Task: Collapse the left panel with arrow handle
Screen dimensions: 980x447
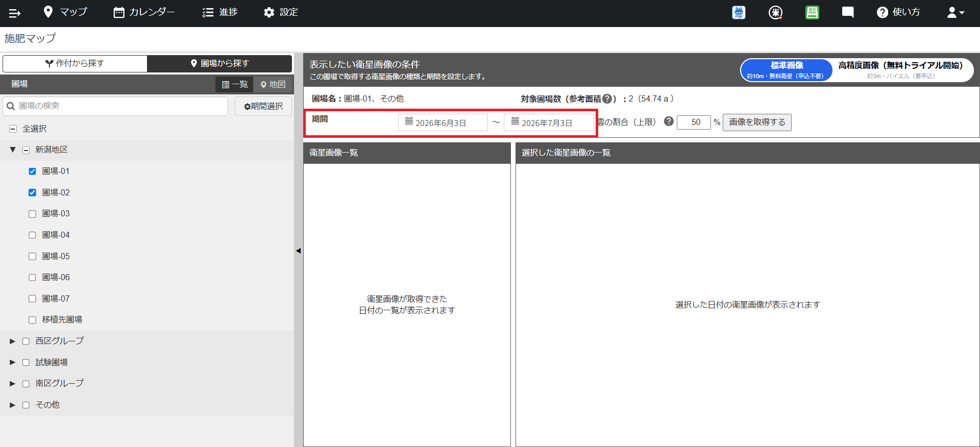Action: (x=299, y=251)
